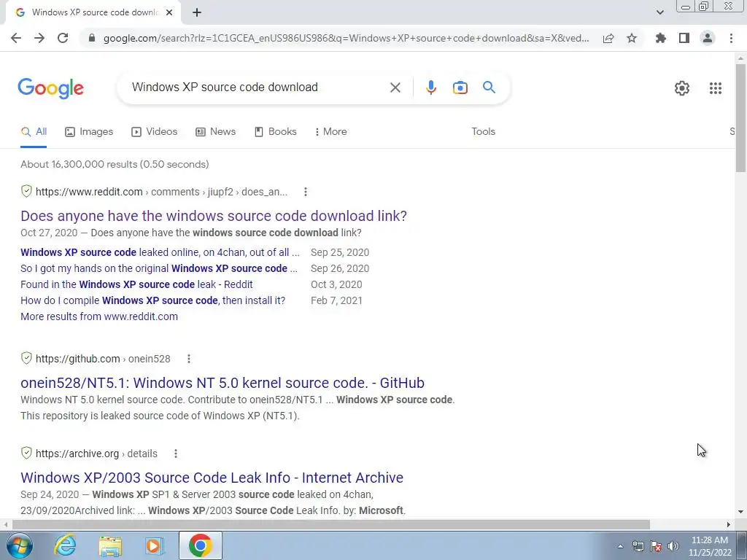The image size is (747, 560).
Task: Open 'Found in the Windows XP source code leak' sublink
Action: click(x=136, y=285)
